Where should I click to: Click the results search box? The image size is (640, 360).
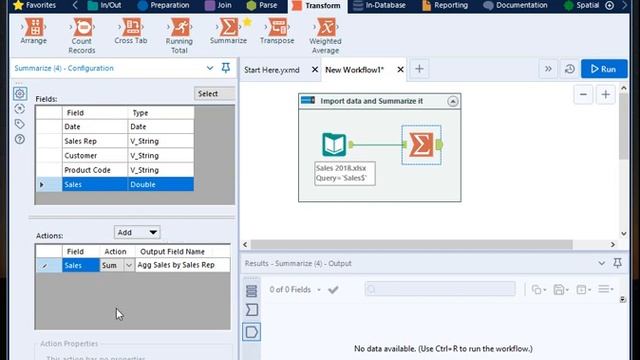pos(440,289)
